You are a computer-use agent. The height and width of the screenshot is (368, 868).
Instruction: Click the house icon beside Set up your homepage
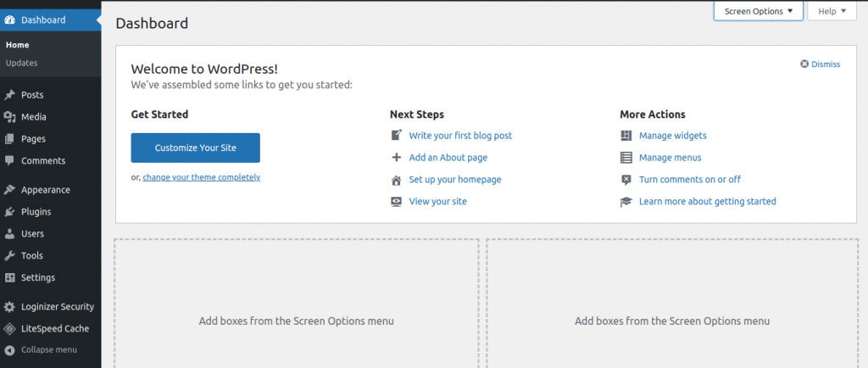(x=397, y=180)
